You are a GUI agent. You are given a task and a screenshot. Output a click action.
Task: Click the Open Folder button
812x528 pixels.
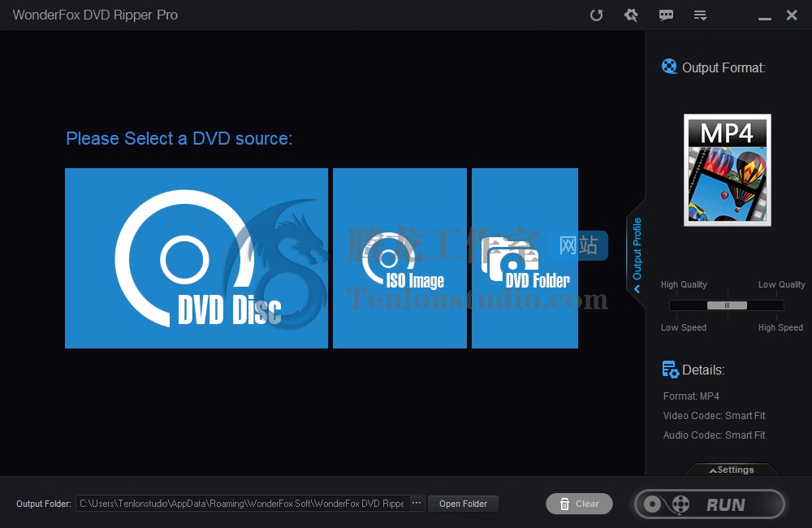coord(463,504)
